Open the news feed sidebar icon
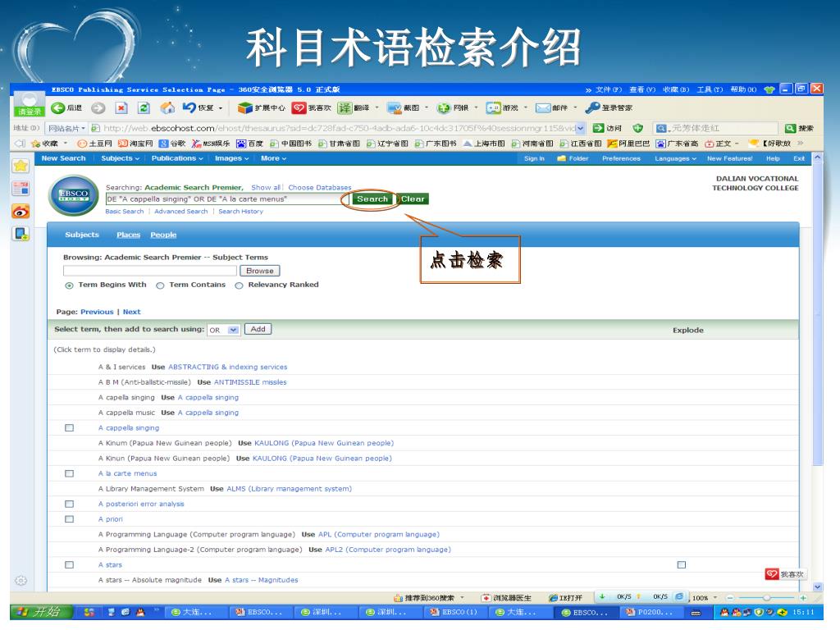Viewport: 840px width, 630px height. pyautogui.click(x=21, y=189)
